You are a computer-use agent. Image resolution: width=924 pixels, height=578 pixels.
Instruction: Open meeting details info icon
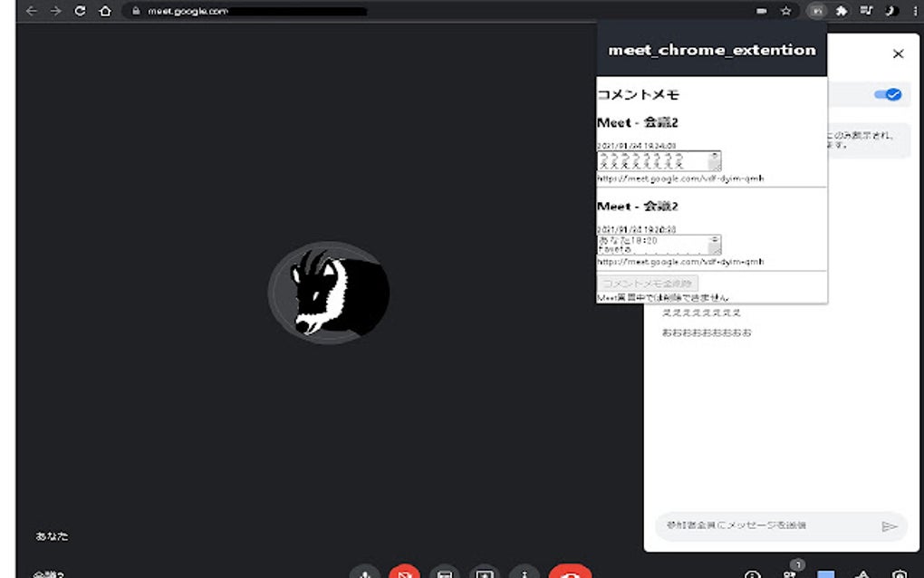pos(753,573)
